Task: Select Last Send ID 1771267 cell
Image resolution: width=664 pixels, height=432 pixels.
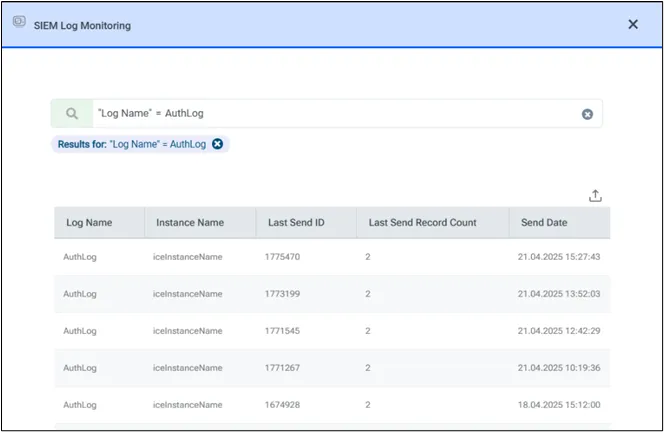Action: click(x=282, y=368)
